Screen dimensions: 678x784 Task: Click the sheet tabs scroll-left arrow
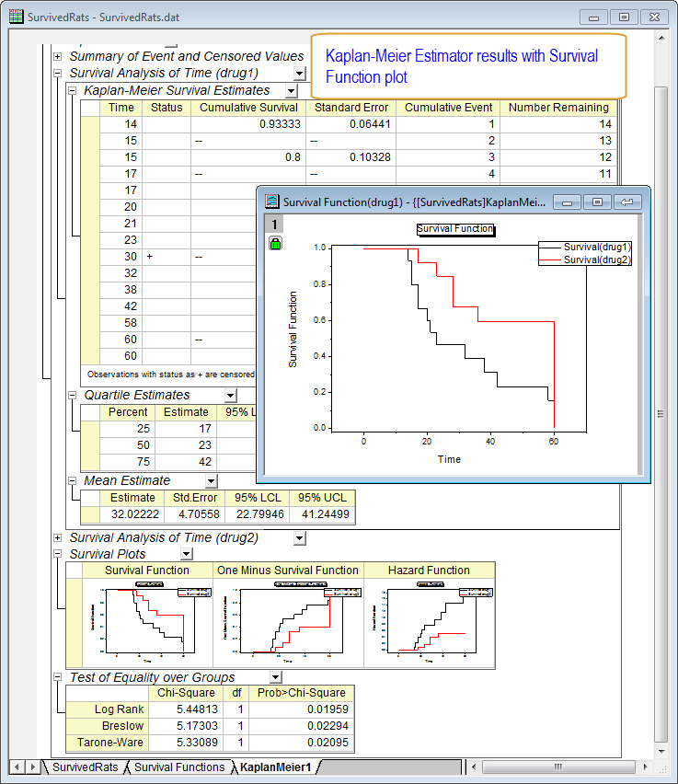tap(17, 767)
